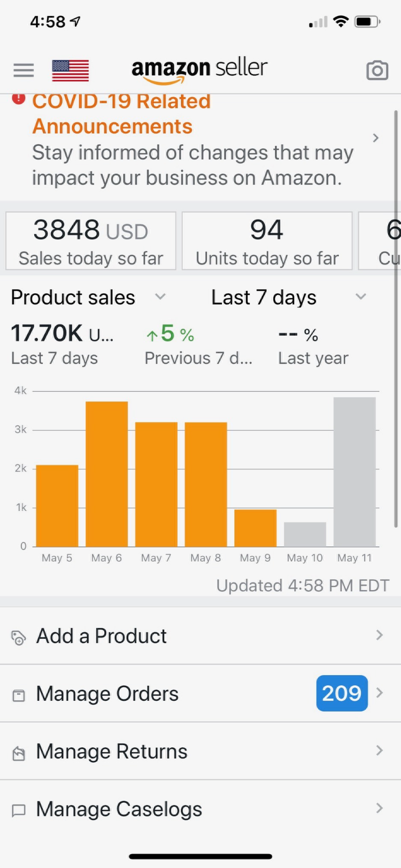The height and width of the screenshot is (868, 401).
Task: Expand the Product sales metric dropdown
Action: point(160,297)
